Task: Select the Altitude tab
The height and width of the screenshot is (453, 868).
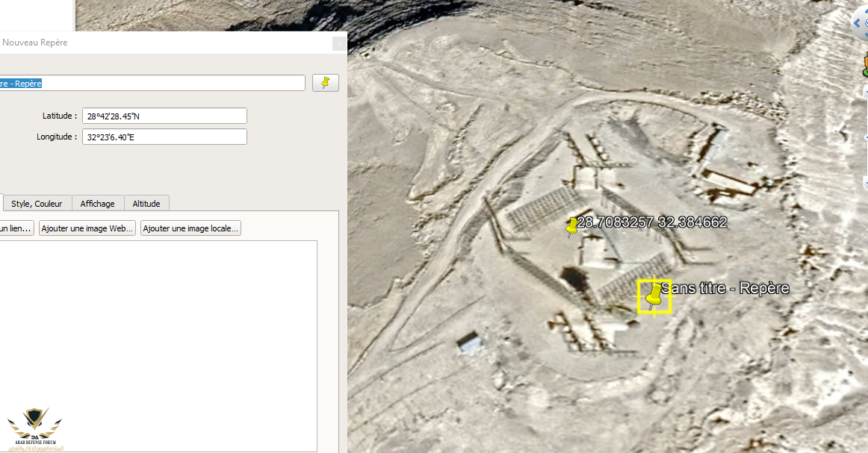Action: (146, 204)
